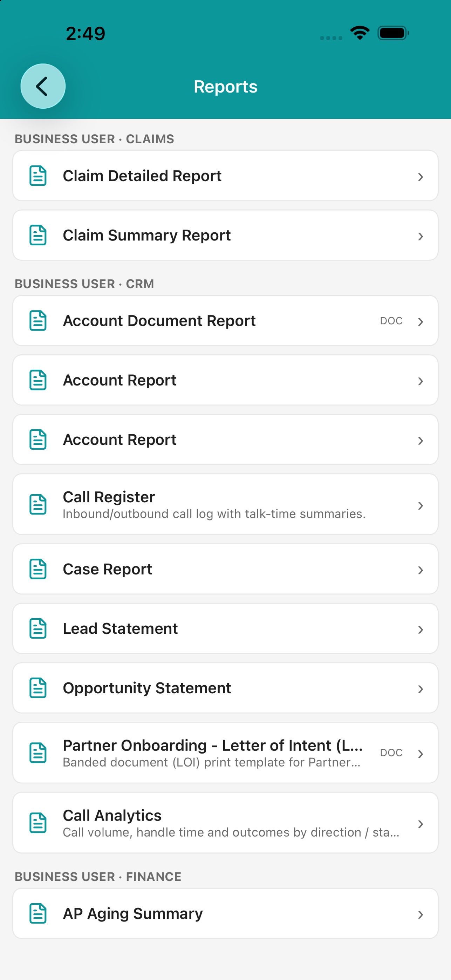Screen dimensions: 451x980
Task: Tap the DOC badge on Account Document Report
Action: [x=391, y=321]
